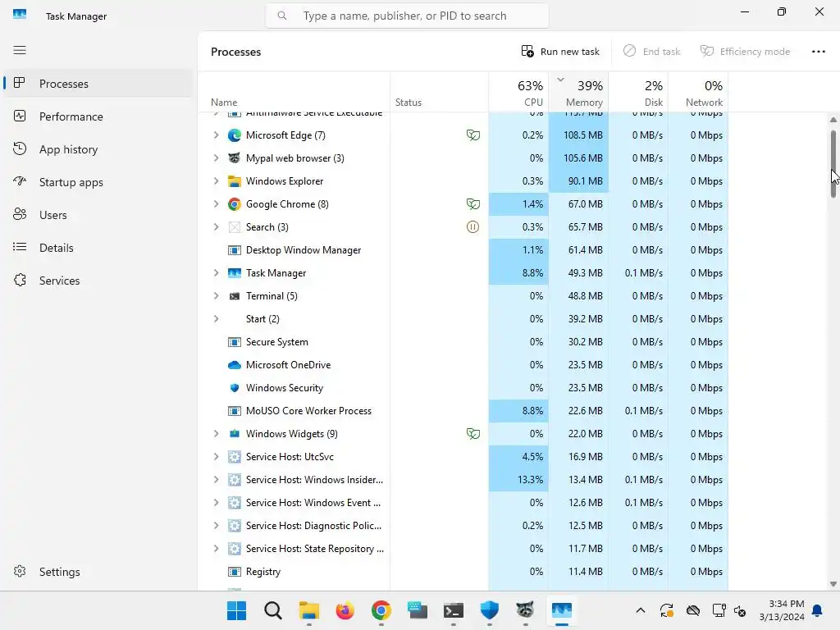Click the Search process icon

click(234, 227)
